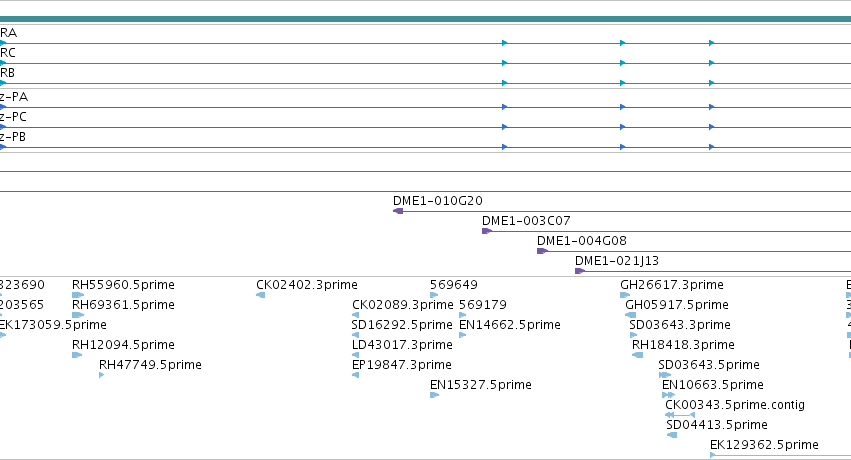Click the RH18418.3prime EST label
Image resolution: width=851 pixels, height=460 pixels.
(683, 345)
